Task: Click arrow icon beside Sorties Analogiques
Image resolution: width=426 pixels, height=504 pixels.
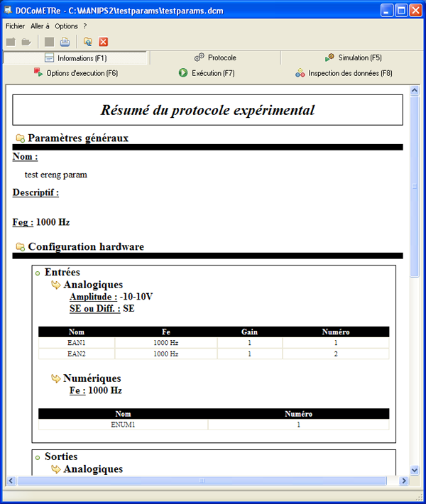Action: click(56, 469)
